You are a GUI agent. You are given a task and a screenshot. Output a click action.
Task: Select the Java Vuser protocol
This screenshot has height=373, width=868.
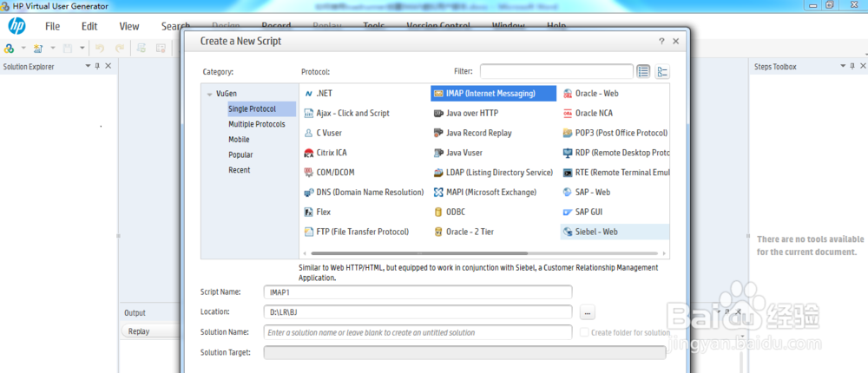(x=457, y=153)
